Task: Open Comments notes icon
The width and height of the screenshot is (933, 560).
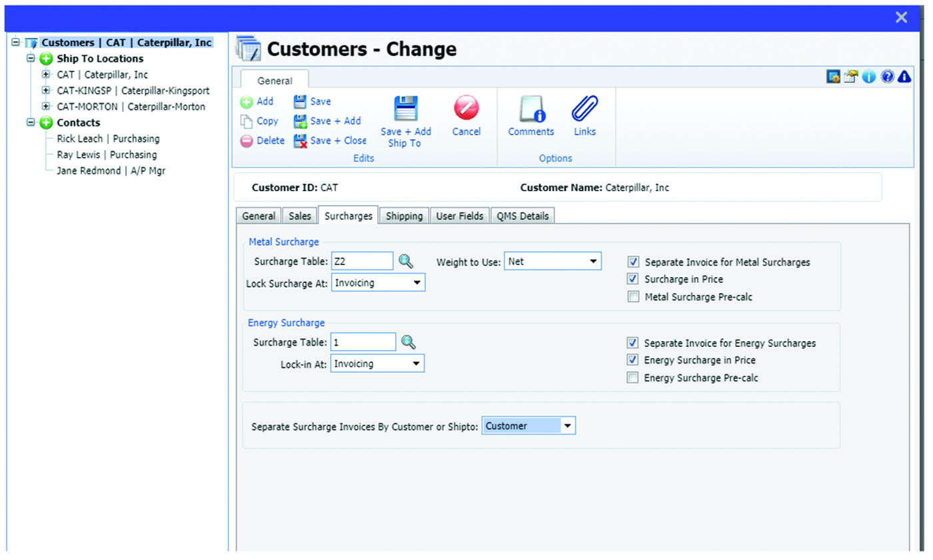Action: tap(532, 109)
